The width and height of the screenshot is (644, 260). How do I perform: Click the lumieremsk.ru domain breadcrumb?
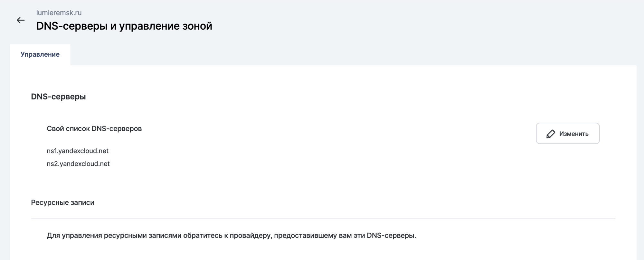click(59, 13)
